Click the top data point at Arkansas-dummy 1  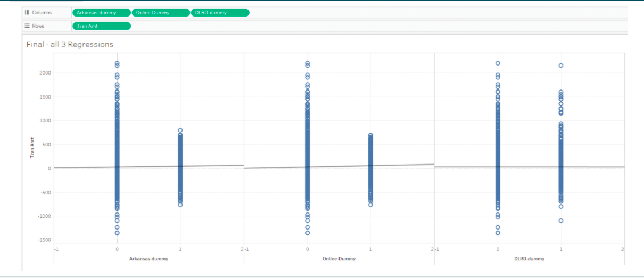180,130
